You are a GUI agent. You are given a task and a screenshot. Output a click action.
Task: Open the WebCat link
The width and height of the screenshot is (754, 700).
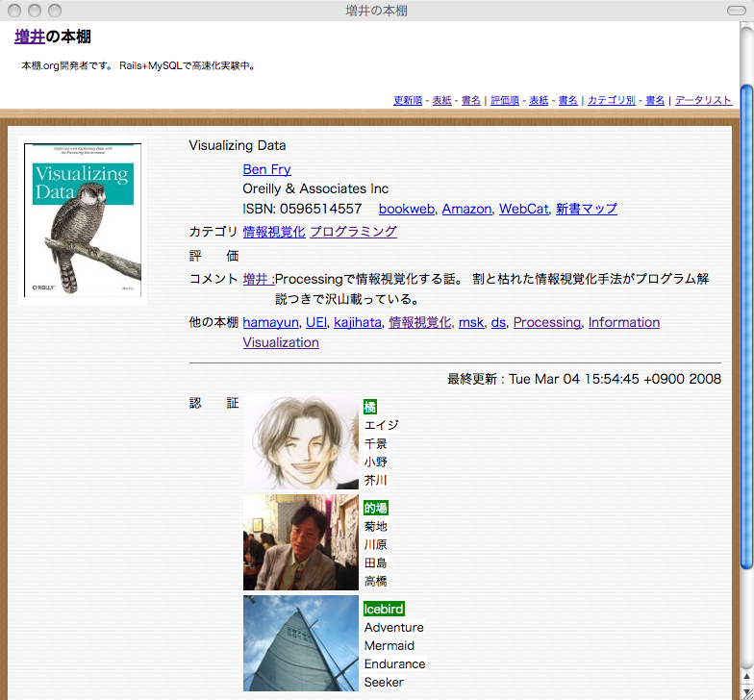click(523, 209)
